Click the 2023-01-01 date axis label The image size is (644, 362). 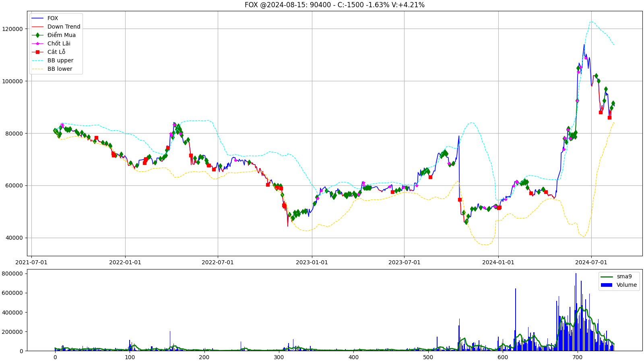pyautogui.click(x=312, y=262)
